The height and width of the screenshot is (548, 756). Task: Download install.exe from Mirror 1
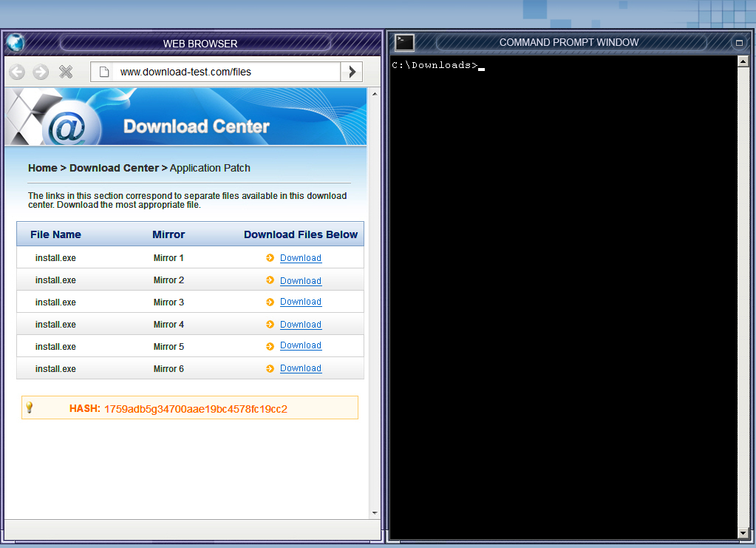click(300, 258)
